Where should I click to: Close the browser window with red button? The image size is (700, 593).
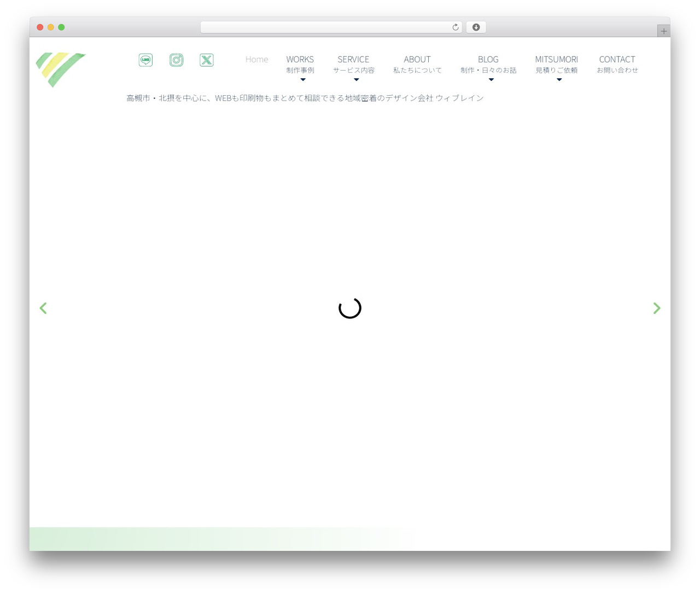40,27
